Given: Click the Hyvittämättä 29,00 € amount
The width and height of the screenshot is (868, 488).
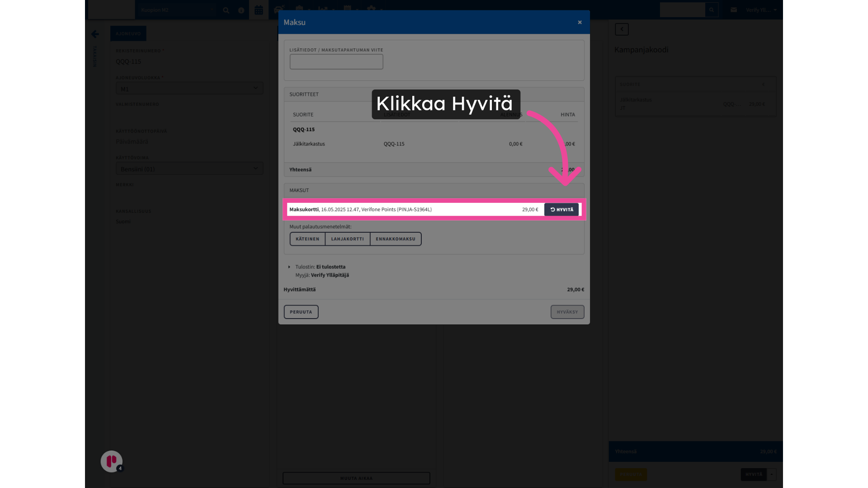Looking at the screenshot, I should (576, 290).
